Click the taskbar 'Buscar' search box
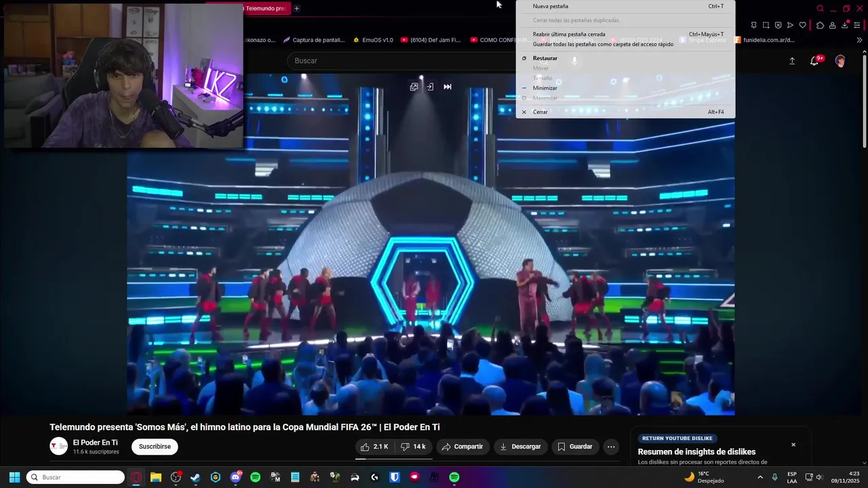 [75, 477]
